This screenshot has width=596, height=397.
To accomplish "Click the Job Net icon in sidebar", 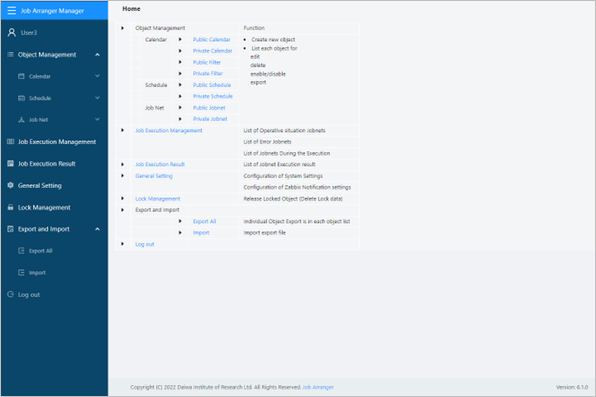I will click(x=21, y=120).
